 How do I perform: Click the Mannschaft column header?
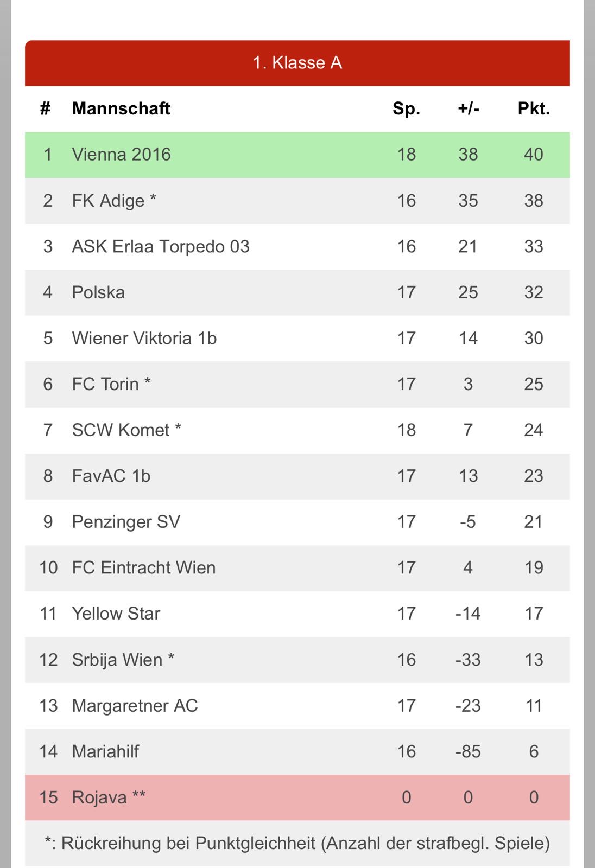tap(121, 108)
